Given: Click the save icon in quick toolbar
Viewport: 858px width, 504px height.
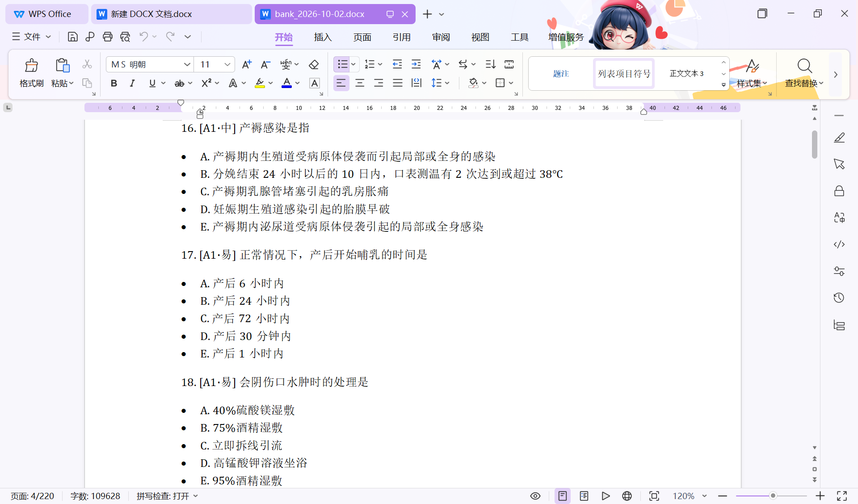Looking at the screenshot, I should (72, 37).
